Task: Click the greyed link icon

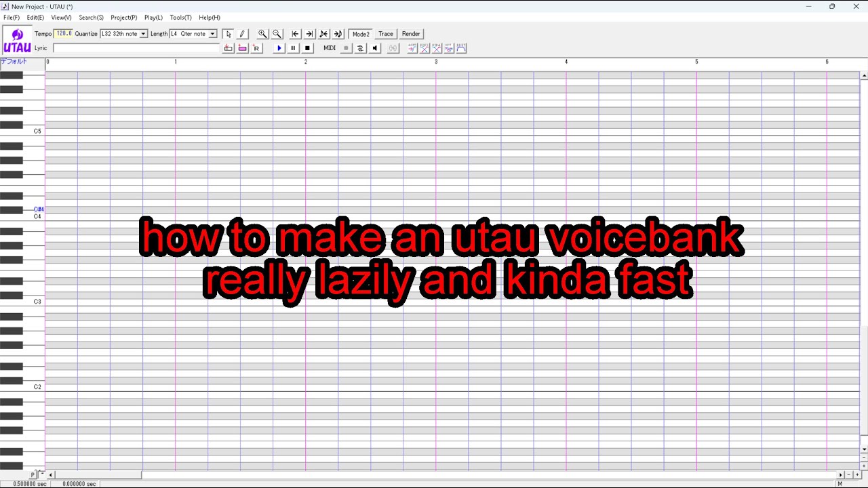Action: click(393, 48)
